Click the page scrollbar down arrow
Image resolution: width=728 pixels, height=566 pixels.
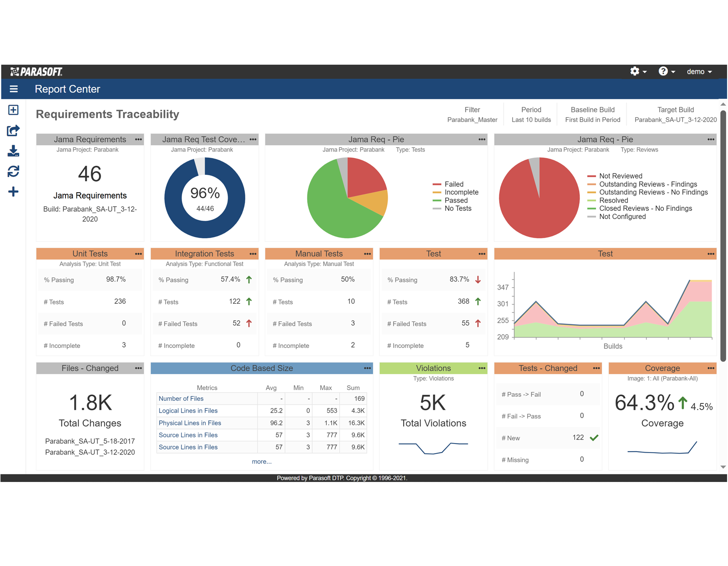(723, 467)
